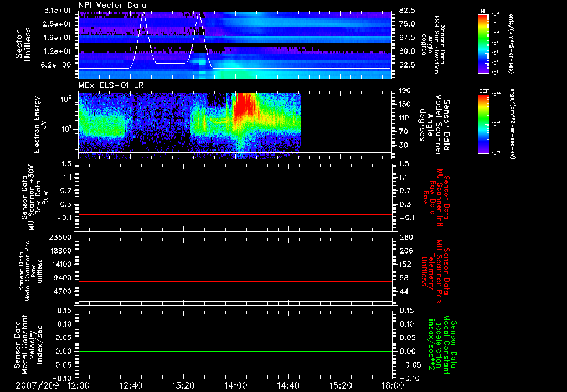The image size is (567, 392).
Task: Click the 3.1e+01 sector tick value
Action: pyautogui.click(x=58, y=11)
